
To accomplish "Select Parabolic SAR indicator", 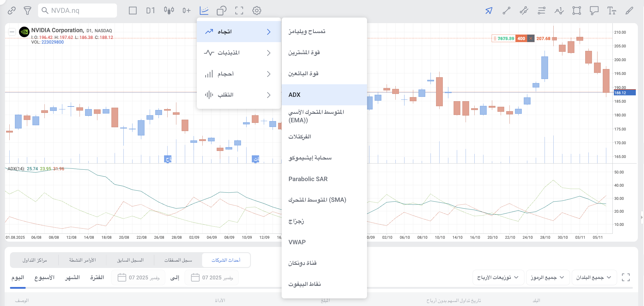I will 324,179.
